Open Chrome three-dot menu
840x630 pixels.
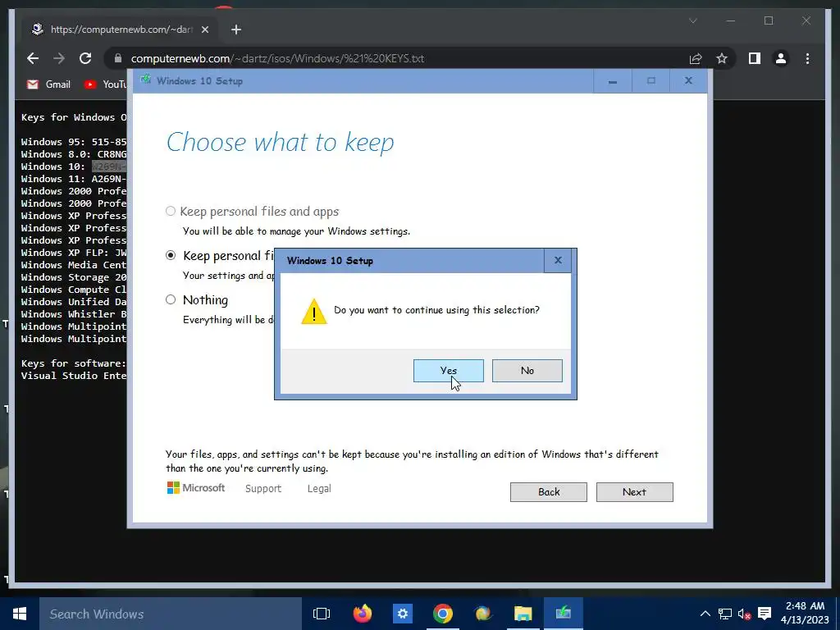[807, 58]
